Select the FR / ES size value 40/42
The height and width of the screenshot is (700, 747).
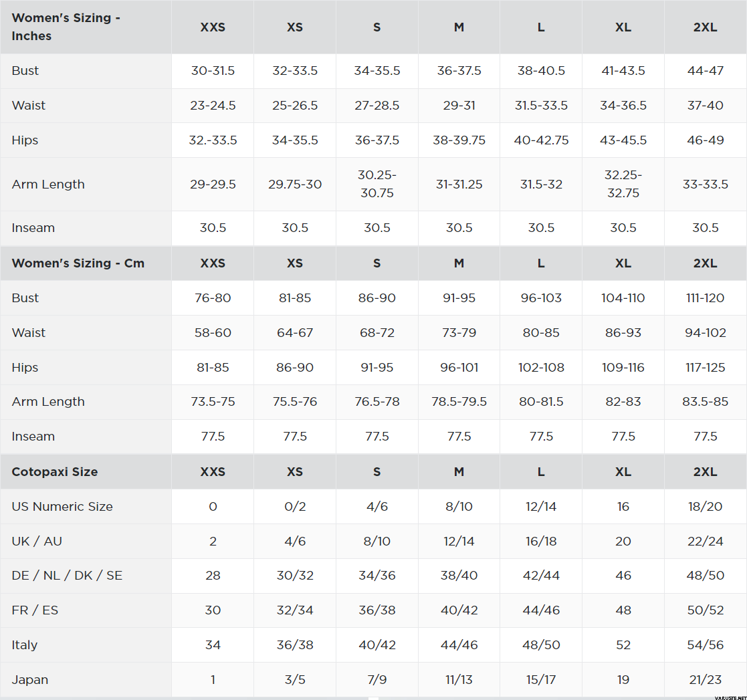(459, 610)
